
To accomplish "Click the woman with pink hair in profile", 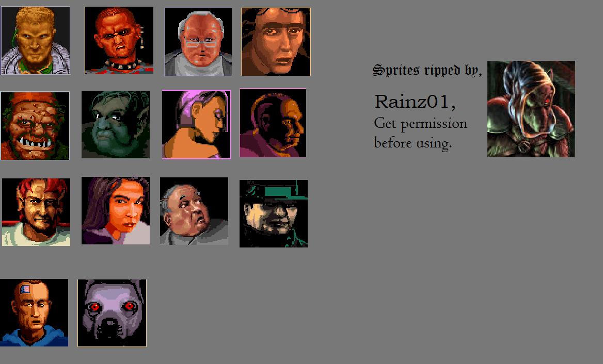I will click(197, 124).
